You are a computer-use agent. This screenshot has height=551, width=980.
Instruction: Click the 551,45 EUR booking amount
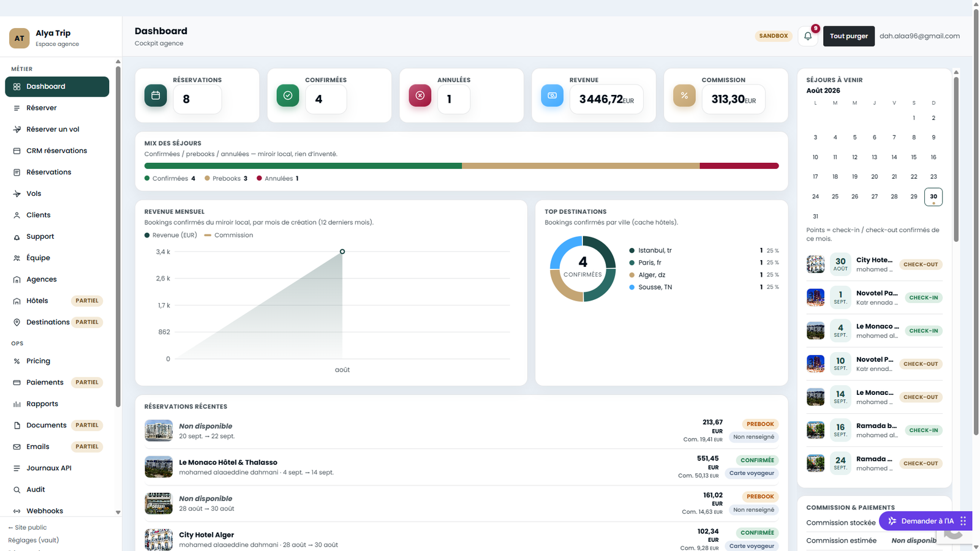tap(707, 462)
